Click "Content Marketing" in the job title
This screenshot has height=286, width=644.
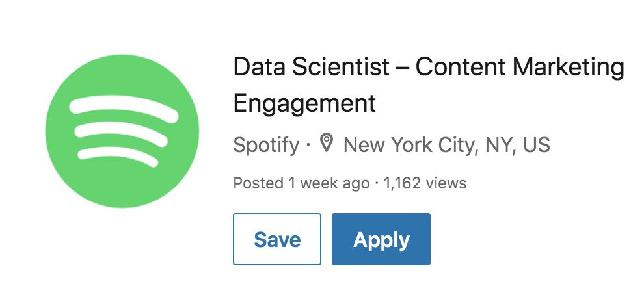[520, 68]
